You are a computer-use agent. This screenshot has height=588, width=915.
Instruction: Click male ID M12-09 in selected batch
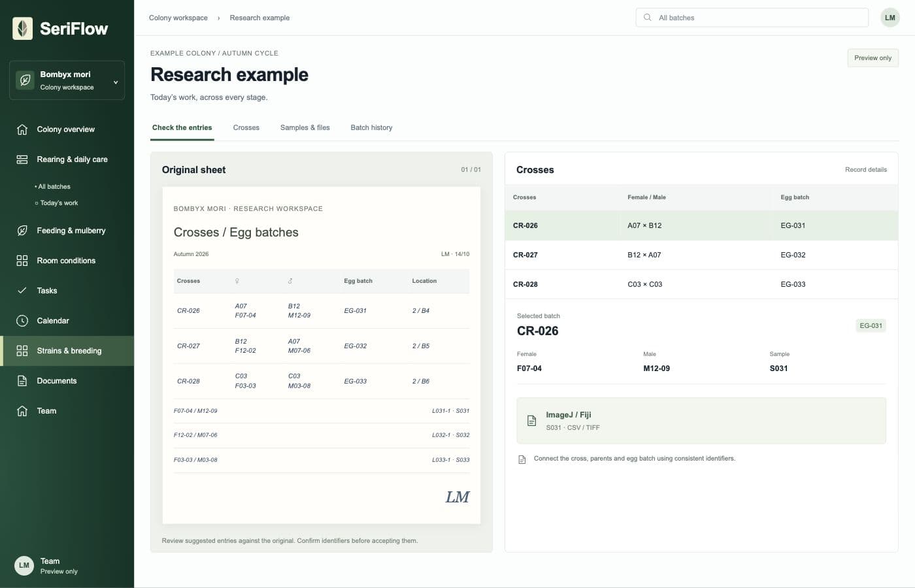click(656, 368)
